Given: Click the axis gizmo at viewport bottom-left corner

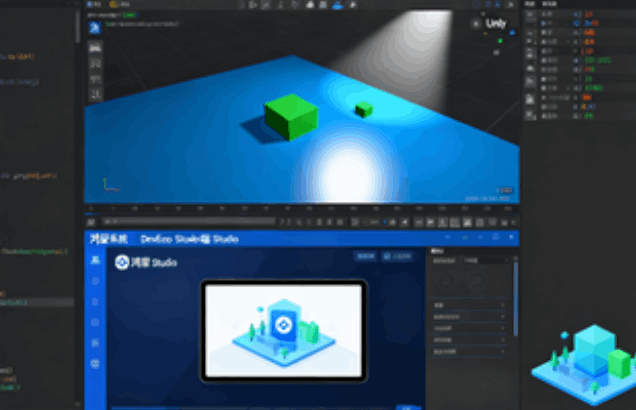Looking at the screenshot, I should [x=110, y=185].
